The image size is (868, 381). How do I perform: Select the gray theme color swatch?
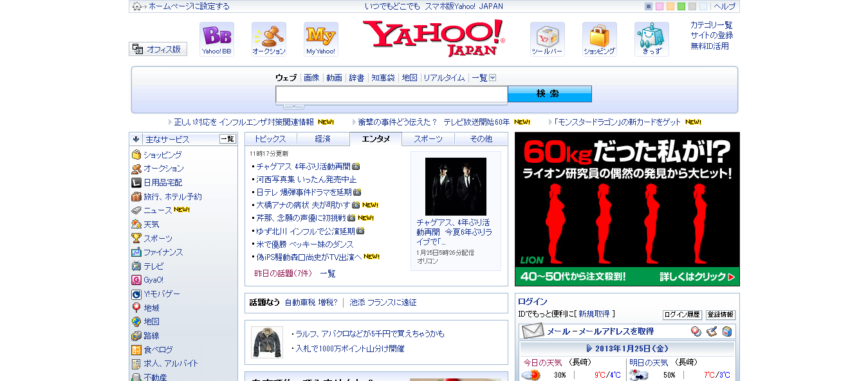tap(692, 6)
